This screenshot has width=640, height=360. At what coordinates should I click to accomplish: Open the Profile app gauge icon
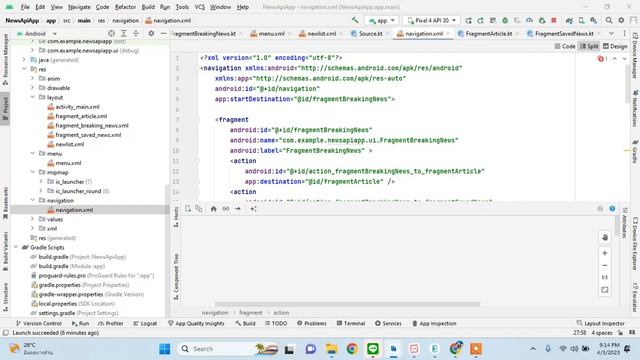pos(529,20)
